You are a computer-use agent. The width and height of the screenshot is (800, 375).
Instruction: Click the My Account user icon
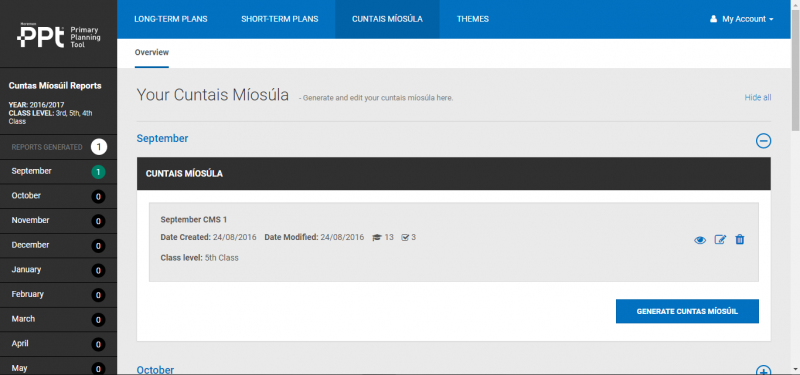pos(714,19)
